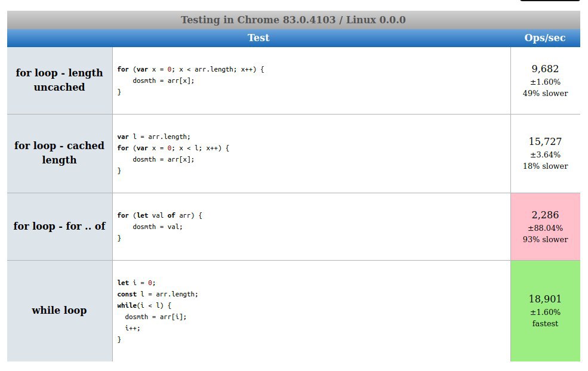Image resolution: width=588 pixels, height=371 pixels.
Task: Click the '93% slower' label
Action: (x=545, y=239)
